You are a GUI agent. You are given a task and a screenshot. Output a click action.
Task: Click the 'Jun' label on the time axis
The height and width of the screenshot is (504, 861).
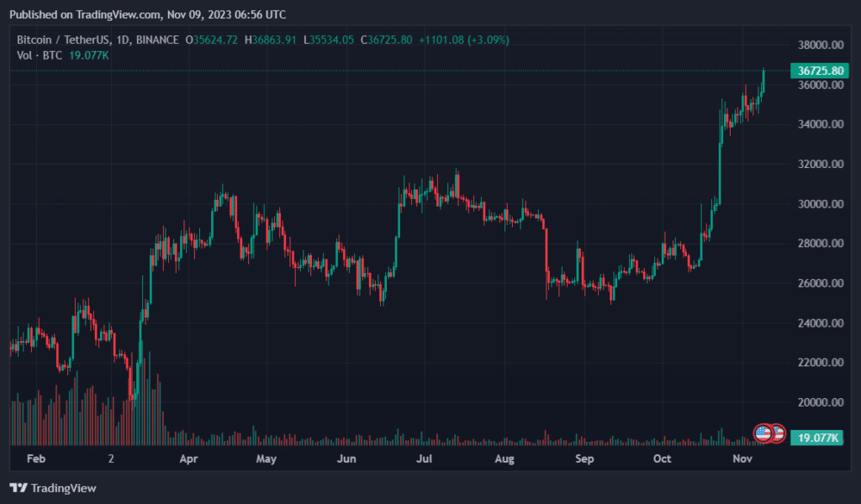point(346,459)
